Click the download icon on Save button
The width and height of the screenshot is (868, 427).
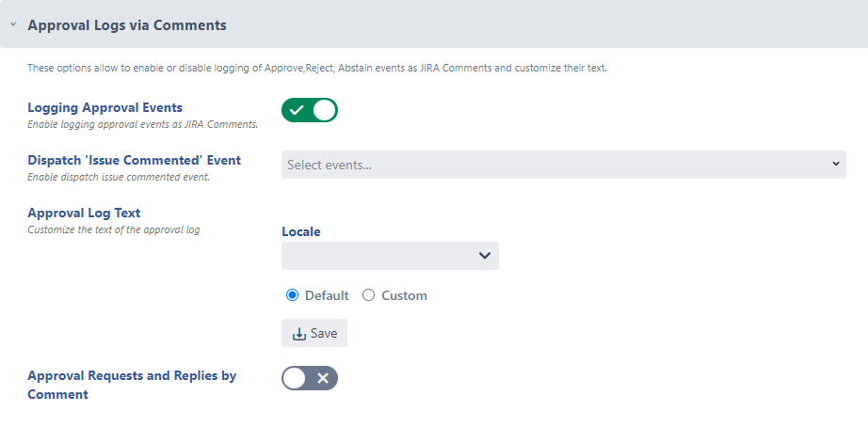(299, 334)
